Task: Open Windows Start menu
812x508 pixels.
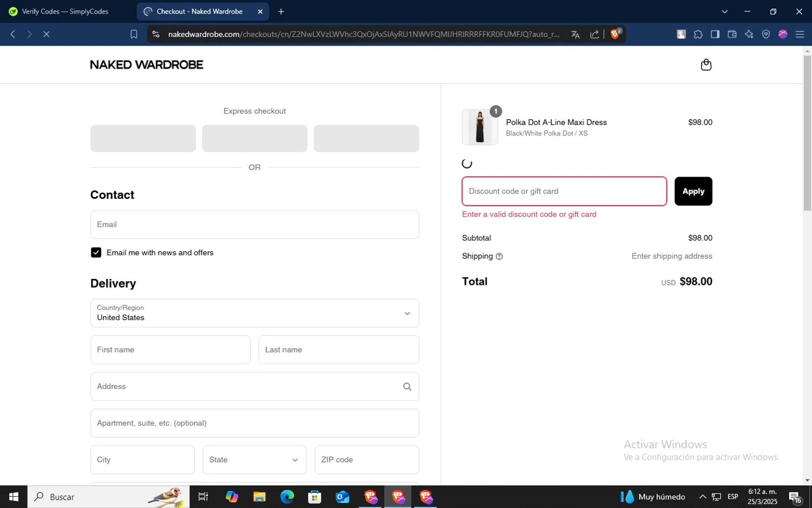Action: (14, 497)
